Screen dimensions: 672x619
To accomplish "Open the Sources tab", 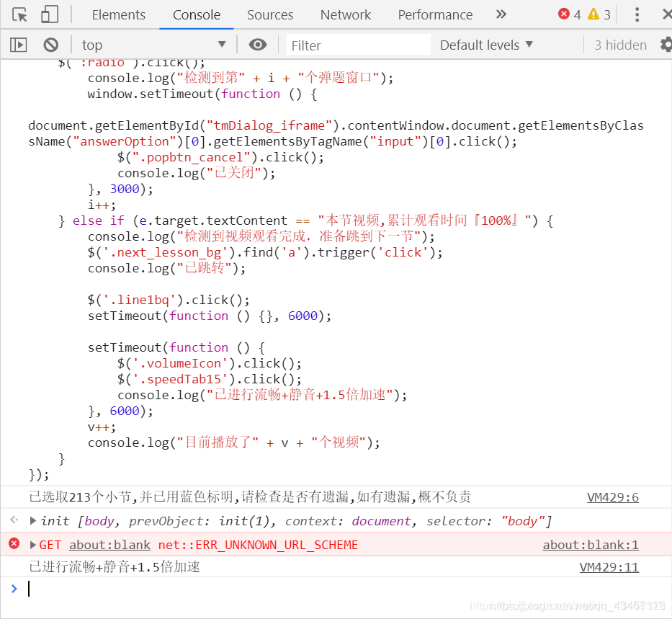I will tap(270, 14).
